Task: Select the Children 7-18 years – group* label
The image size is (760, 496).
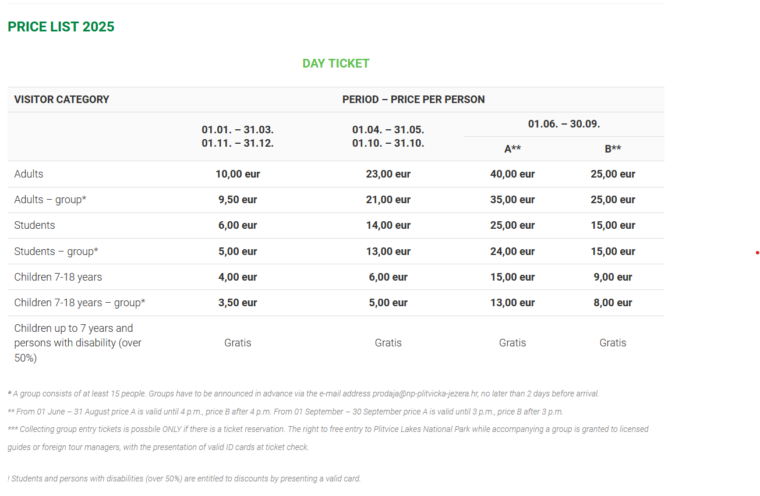Action: click(x=80, y=303)
